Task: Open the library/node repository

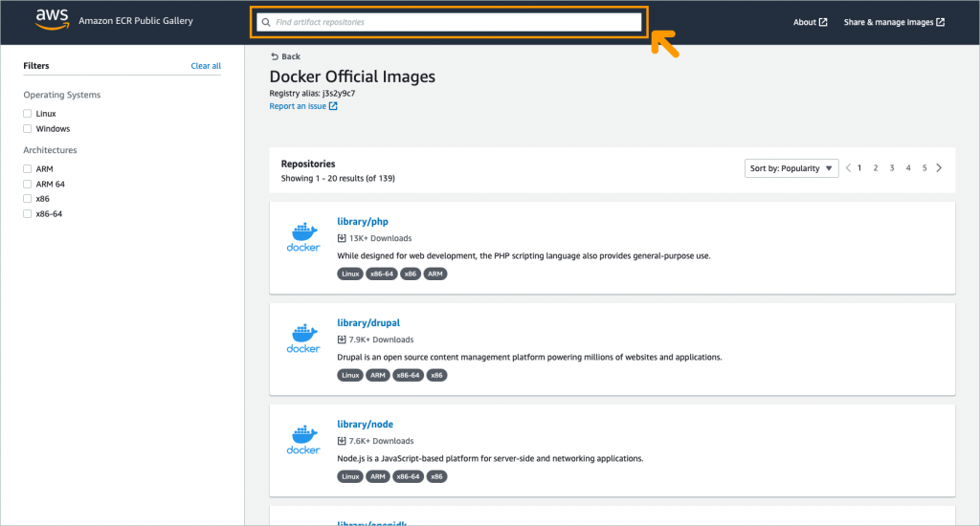Action: click(365, 424)
